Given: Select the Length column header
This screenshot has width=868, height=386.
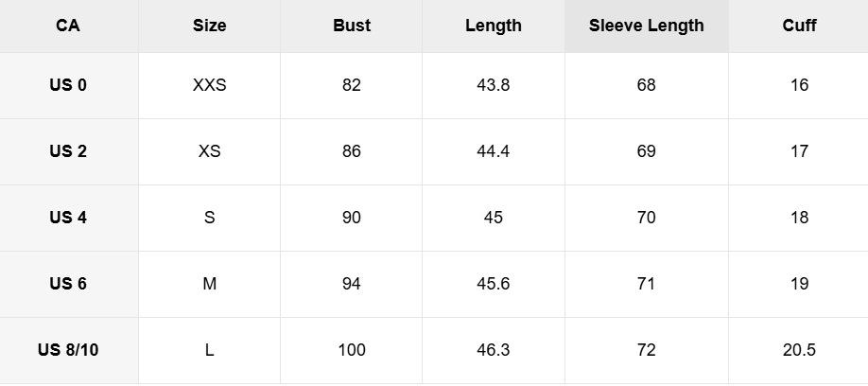Looking at the screenshot, I should (x=494, y=26).
